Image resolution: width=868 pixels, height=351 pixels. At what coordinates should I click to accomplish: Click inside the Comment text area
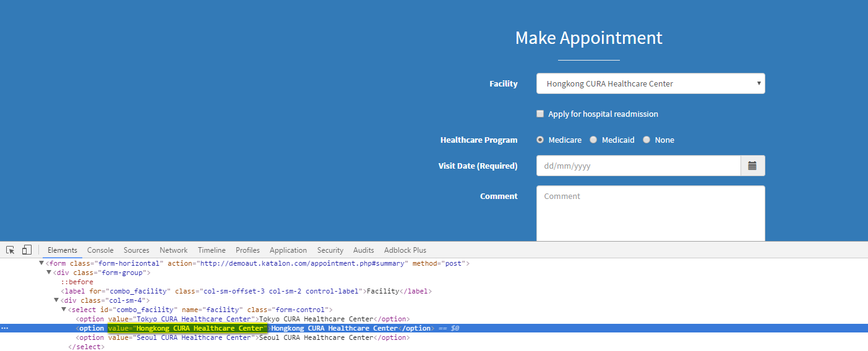(650, 213)
